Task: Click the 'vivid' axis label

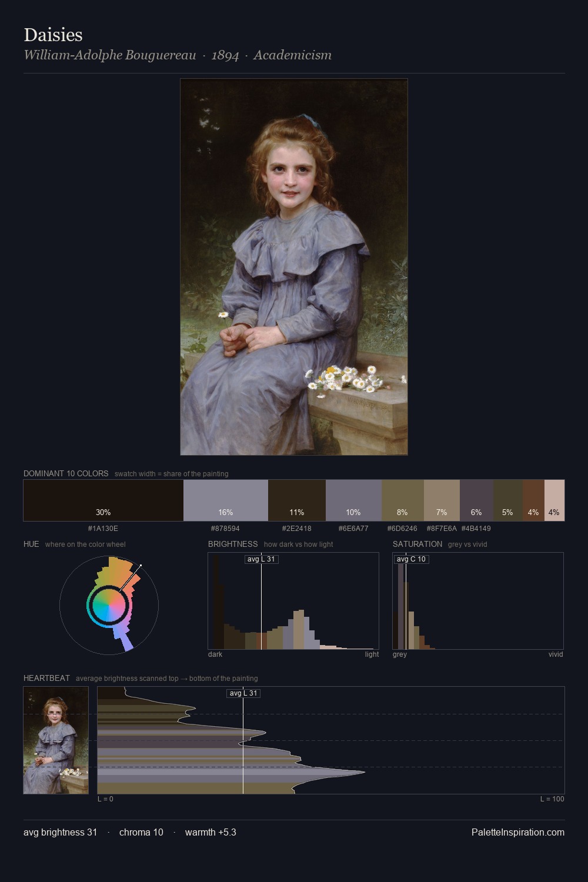Action: click(556, 654)
